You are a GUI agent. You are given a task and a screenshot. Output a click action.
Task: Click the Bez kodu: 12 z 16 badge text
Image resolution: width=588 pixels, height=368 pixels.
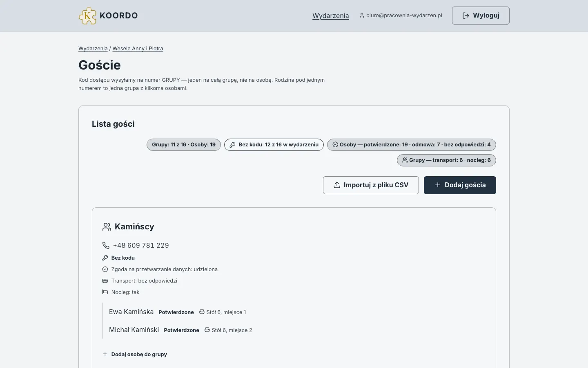tap(278, 145)
